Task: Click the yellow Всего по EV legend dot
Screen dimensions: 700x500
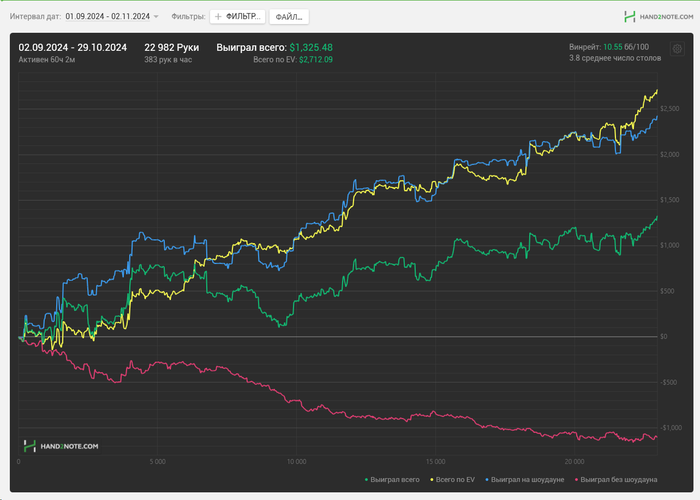Action: pos(432,480)
